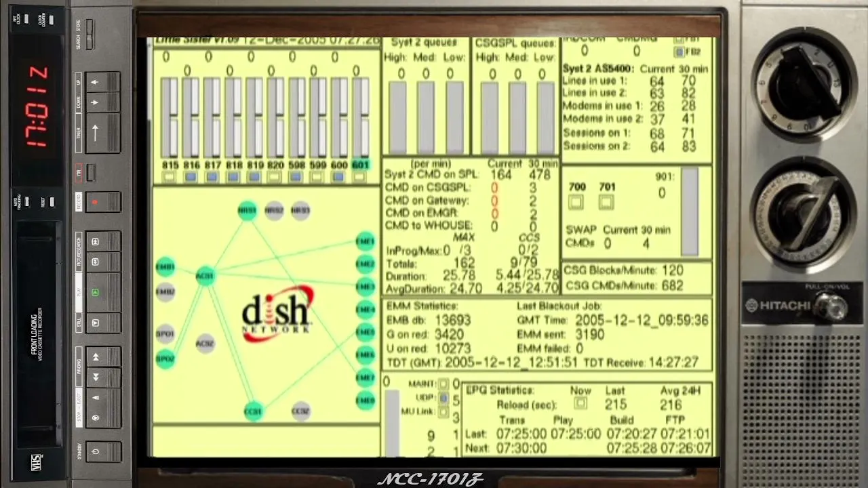Image resolution: width=868 pixels, height=488 pixels.
Task: Select the ACS1 hub node
Action: [x=205, y=276]
